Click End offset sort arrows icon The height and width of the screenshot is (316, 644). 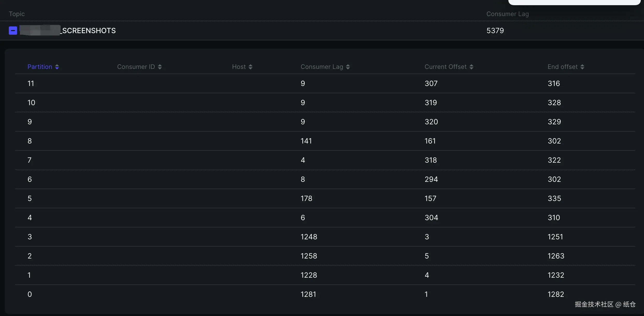(582, 67)
